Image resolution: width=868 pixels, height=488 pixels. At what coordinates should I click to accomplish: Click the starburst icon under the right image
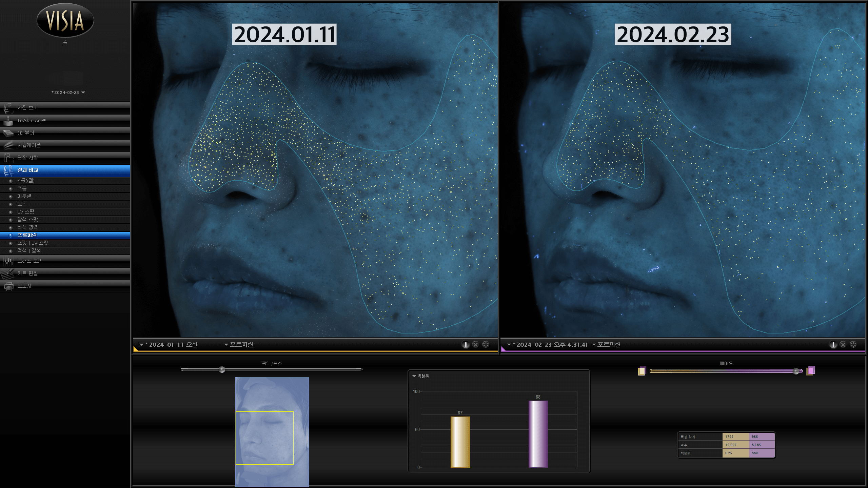(853, 345)
